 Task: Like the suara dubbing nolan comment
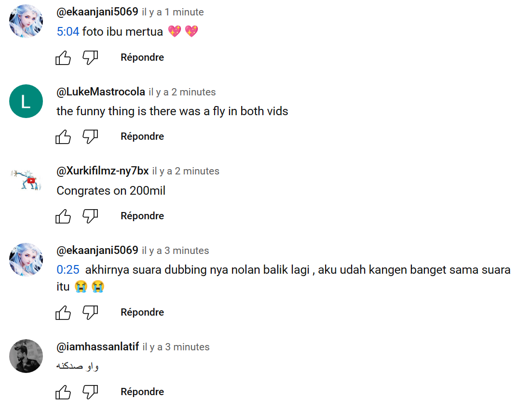click(63, 312)
